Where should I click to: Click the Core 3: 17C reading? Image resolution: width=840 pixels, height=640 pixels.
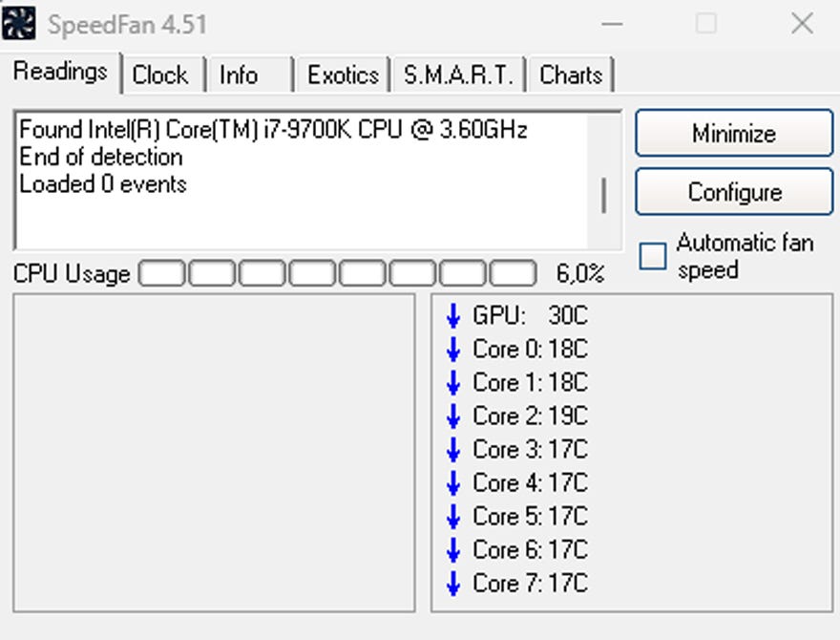click(x=531, y=450)
